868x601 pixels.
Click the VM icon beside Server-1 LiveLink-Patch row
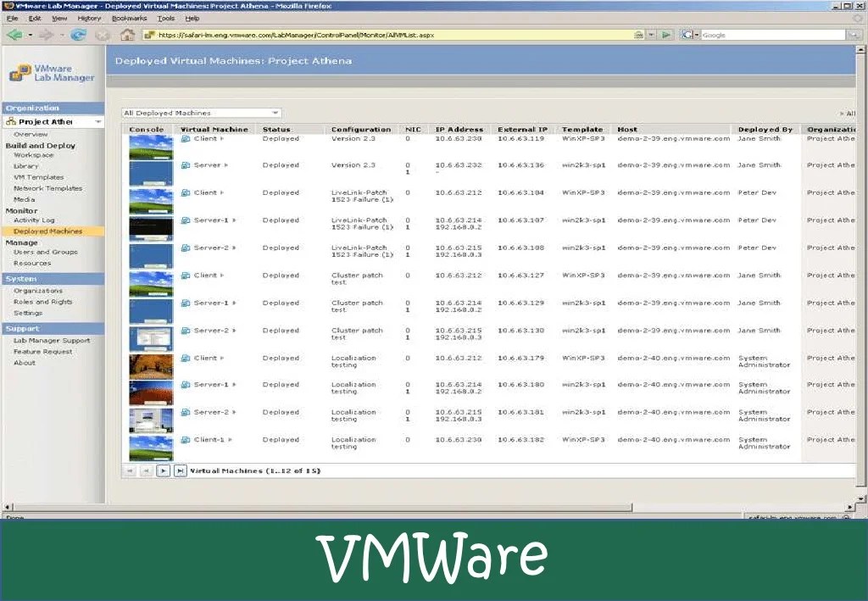(186, 220)
